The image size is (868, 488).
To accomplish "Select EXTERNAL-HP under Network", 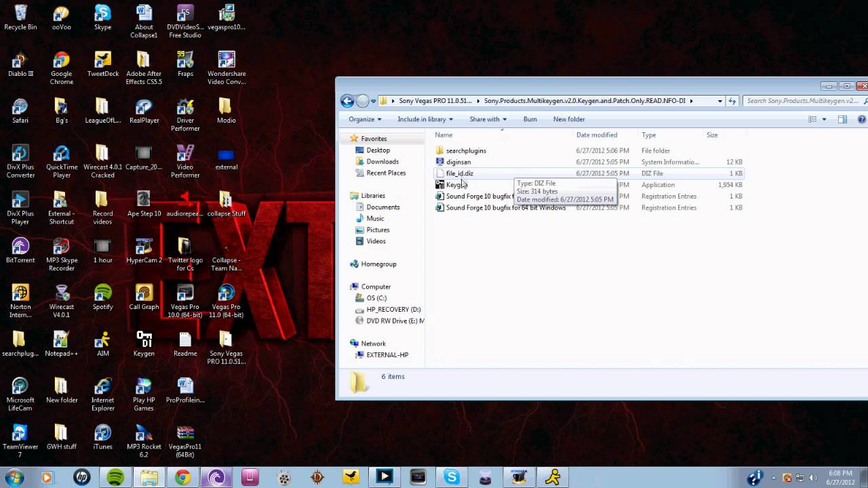I will click(387, 355).
